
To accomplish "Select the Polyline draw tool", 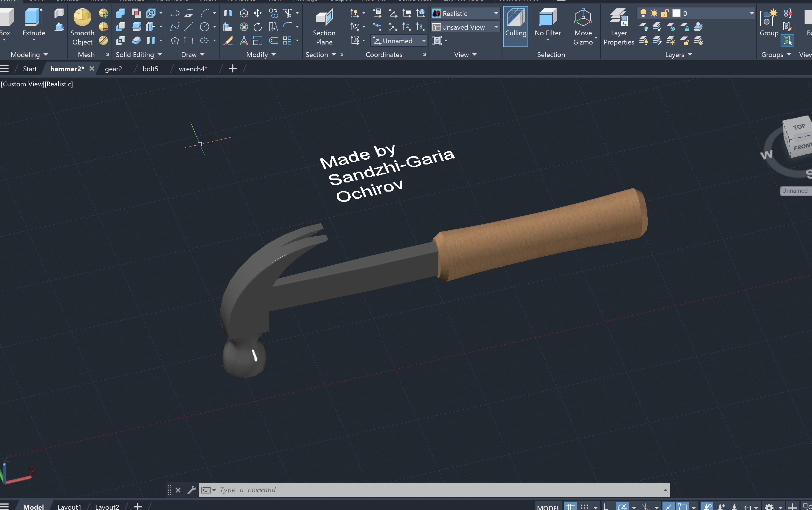I will 175,13.
